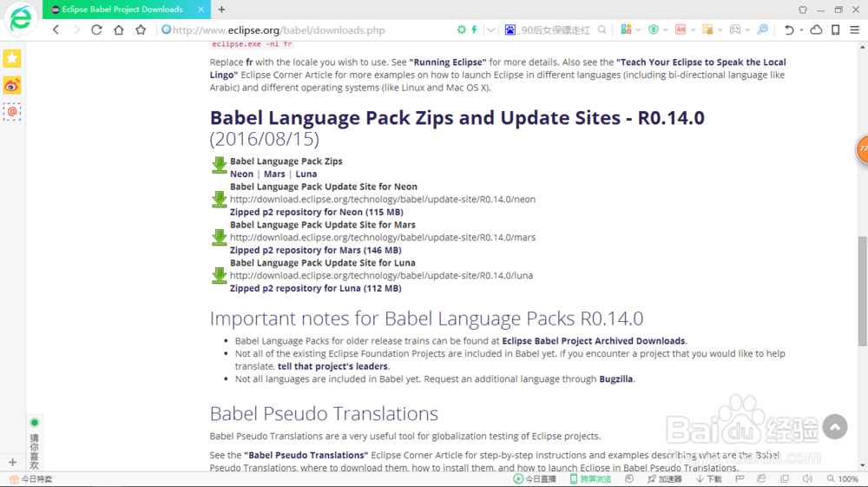Open the game controller icon

734,30
